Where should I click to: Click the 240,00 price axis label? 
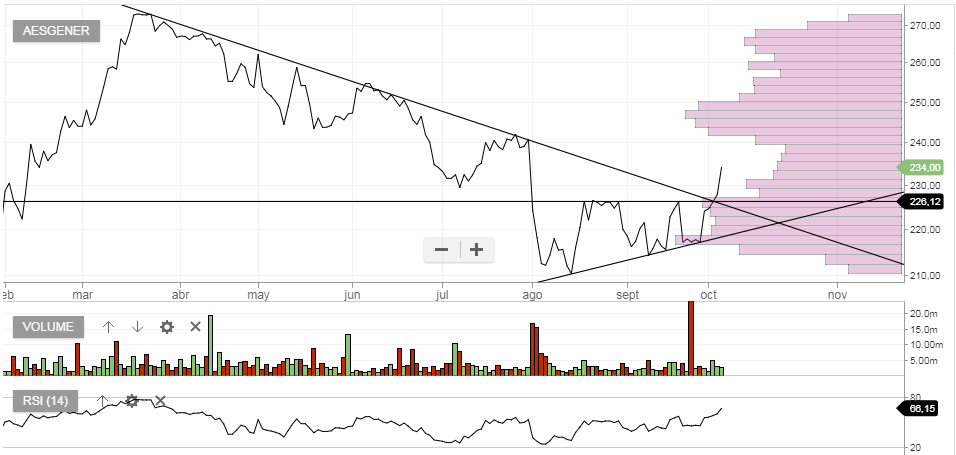[926, 142]
